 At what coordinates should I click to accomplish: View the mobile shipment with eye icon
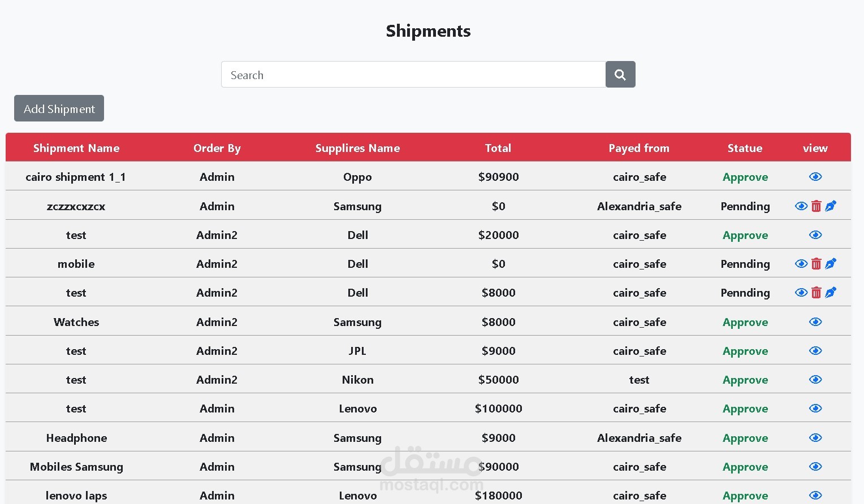tap(801, 264)
